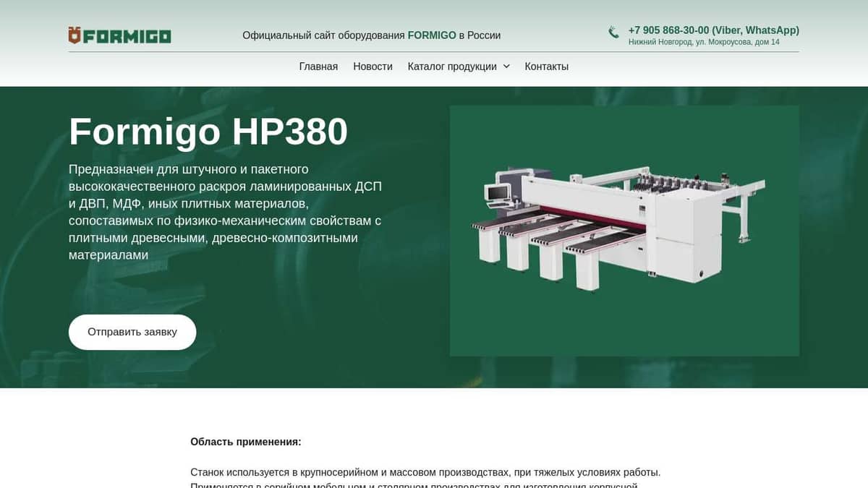Click the product description paragraph text
This screenshot has width=868, height=488.
[x=224, y=212]
